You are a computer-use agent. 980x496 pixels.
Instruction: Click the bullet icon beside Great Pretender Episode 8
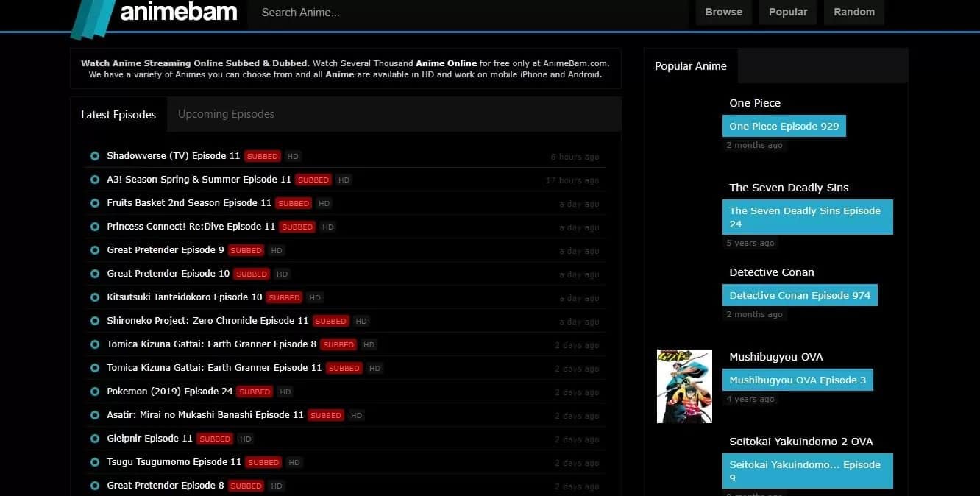(x=95, y=486)
